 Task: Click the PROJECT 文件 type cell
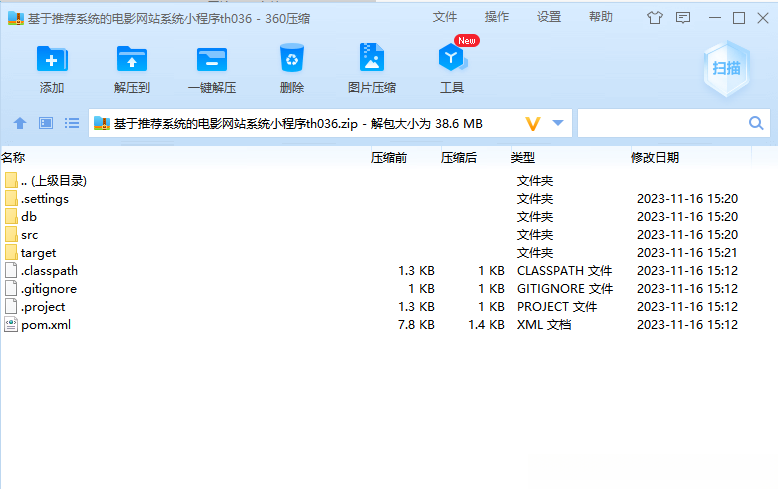(557, 307)
